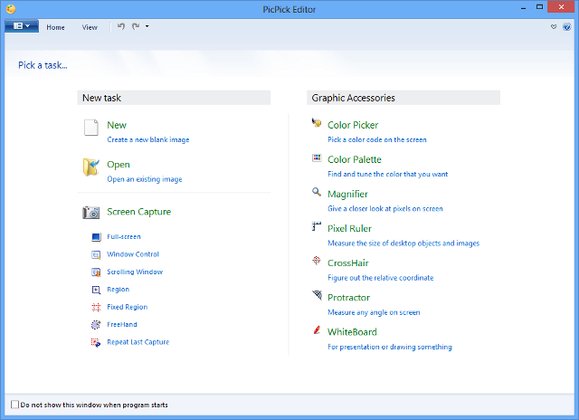This screenshot has width=579, height=420.
Task: Switch to the View tab
Action: (90, 27)
